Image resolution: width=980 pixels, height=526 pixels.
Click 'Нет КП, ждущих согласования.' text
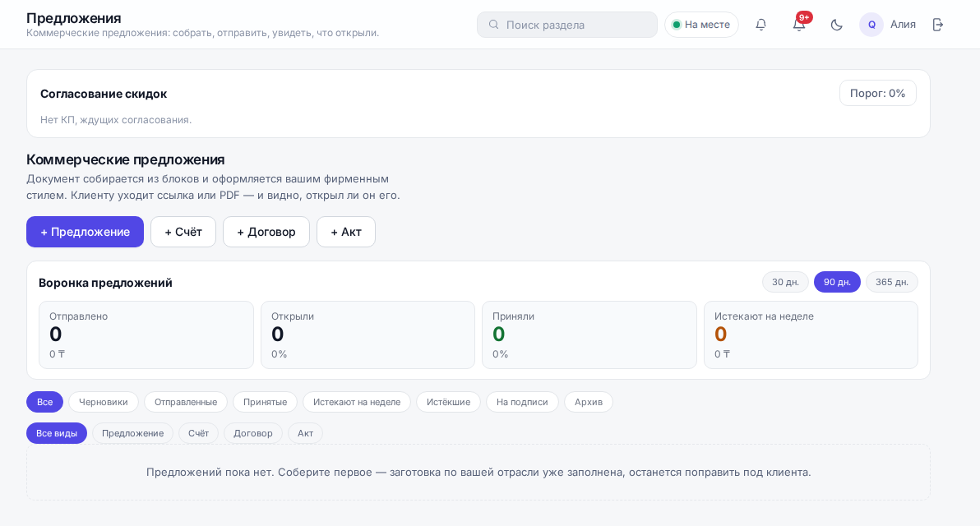[x=116, y=119]
